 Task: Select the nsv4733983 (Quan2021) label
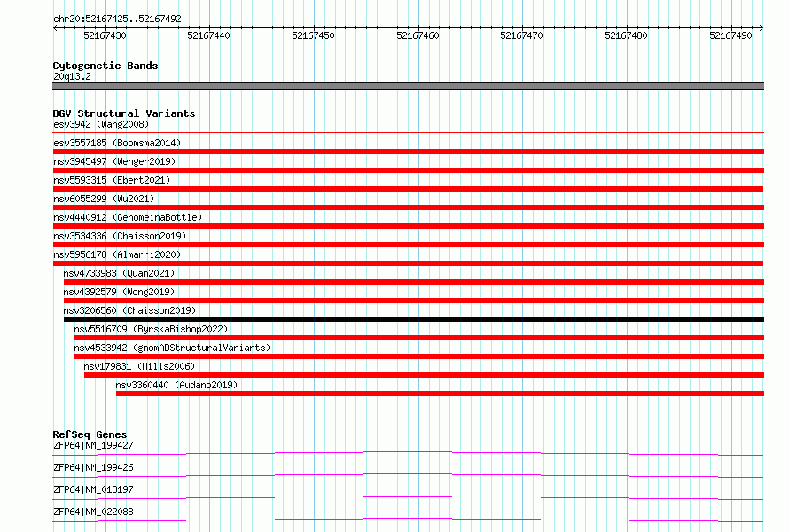(119, 273)
